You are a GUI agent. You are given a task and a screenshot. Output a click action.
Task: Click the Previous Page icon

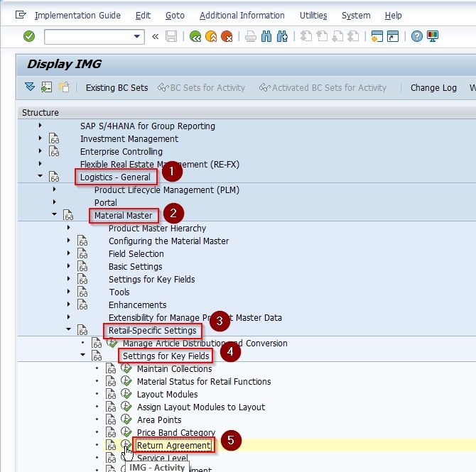[x=322, y=36]
